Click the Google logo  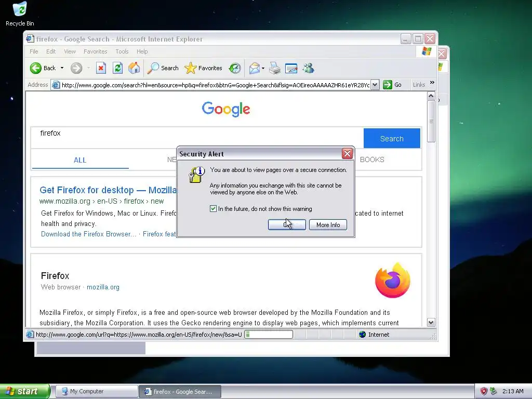pyautogui.click(x=226, y=109)
